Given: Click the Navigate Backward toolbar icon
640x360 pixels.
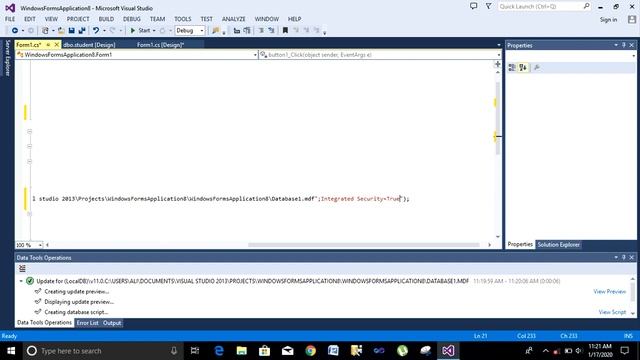Looking at the screenshot, I should (15, 31).
